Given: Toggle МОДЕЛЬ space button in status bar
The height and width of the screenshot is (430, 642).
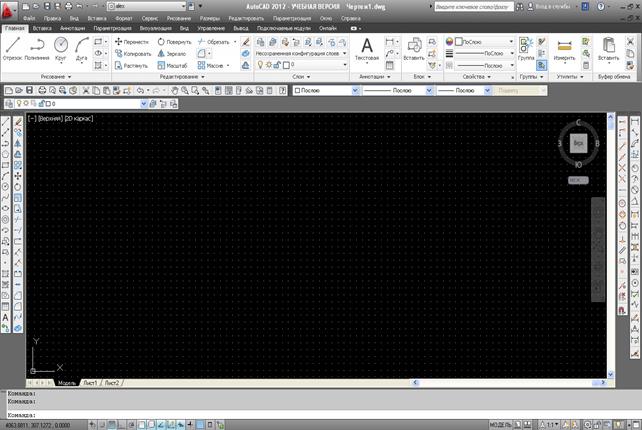Looking at the screenshot, I should pos(501,425).
